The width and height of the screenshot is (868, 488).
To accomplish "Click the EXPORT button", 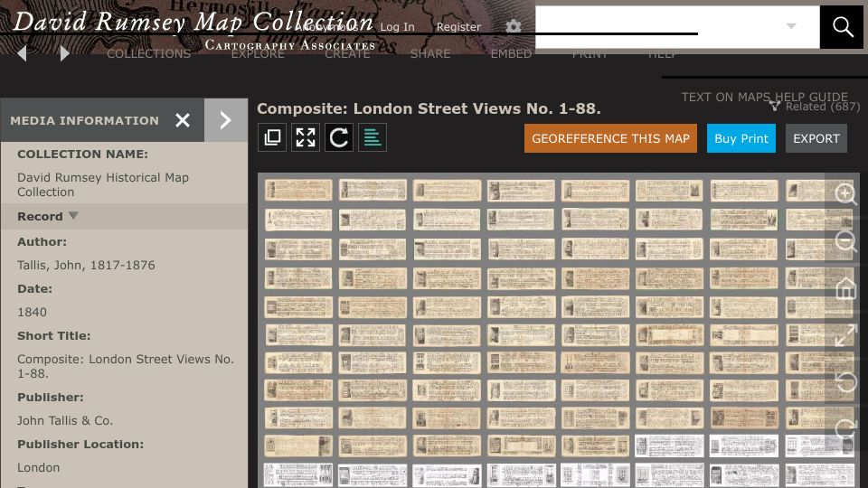I will click(x=816, y=138).
